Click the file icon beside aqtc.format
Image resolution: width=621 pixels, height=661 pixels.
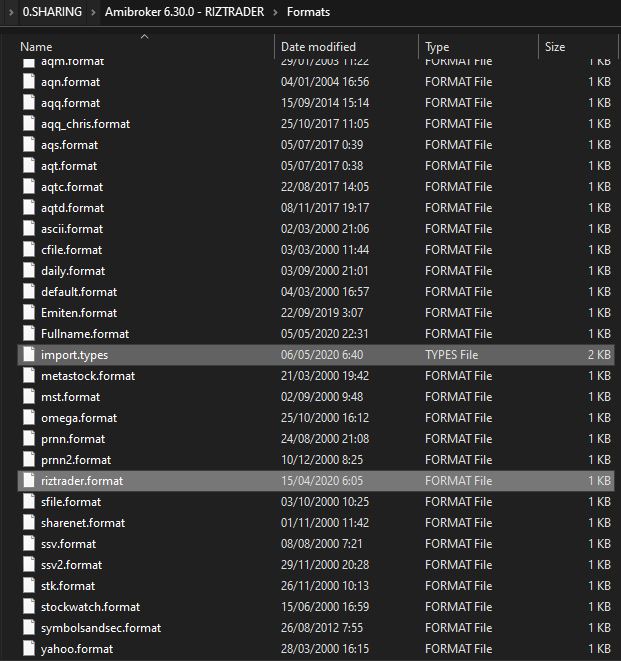[x=29, y=187]
